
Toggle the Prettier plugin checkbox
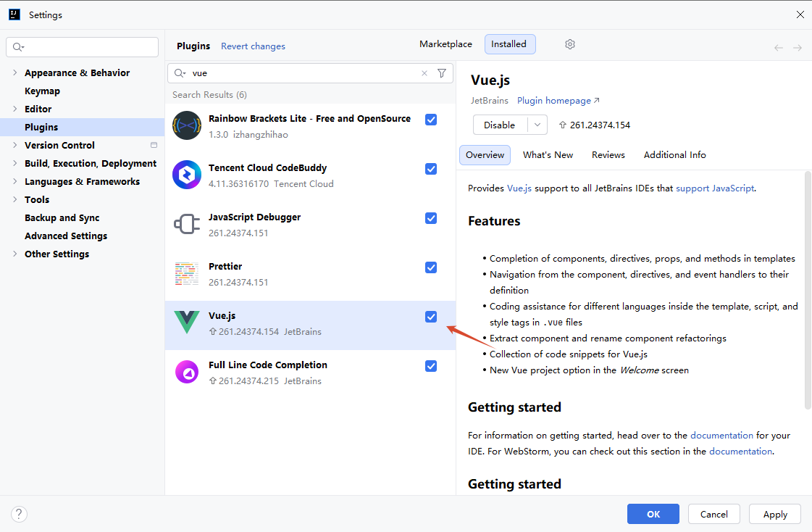click(431, 267)
